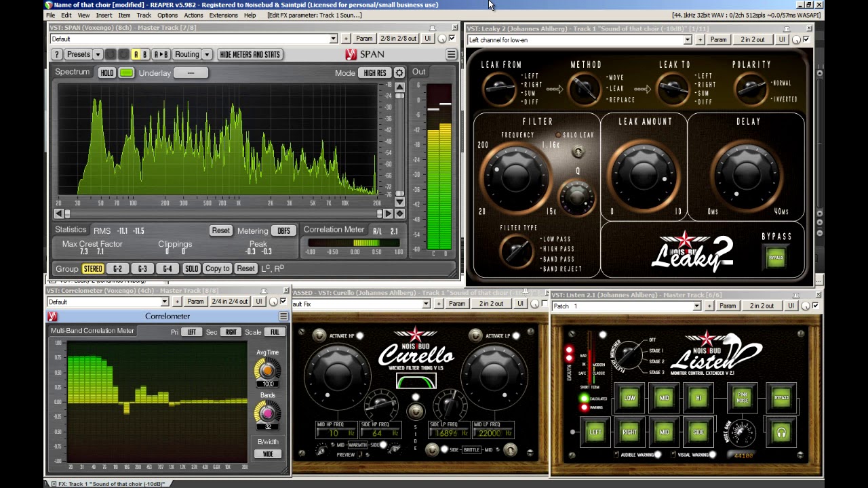Click the SPAN wet/dry mix knob in header
868x488 pixels.
[x=443, y=39]
